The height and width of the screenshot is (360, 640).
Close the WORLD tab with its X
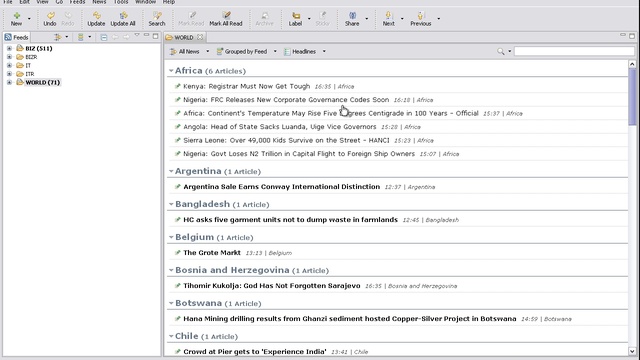click(200, 37)
